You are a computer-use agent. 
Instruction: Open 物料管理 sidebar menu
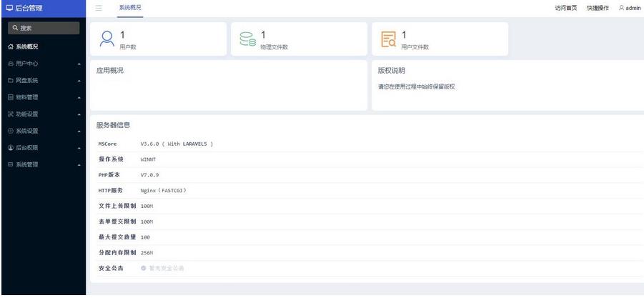point(43,97)
